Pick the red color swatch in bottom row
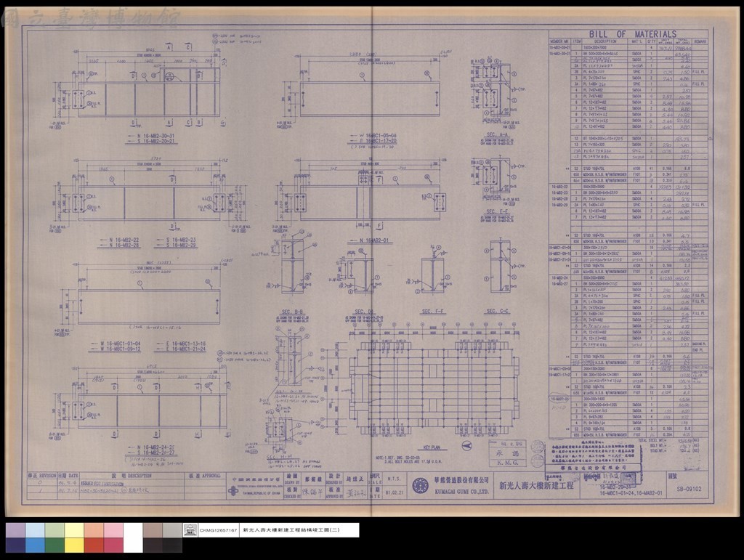The height and width of the screenshot is (560, 744). [x=94, y=545]
